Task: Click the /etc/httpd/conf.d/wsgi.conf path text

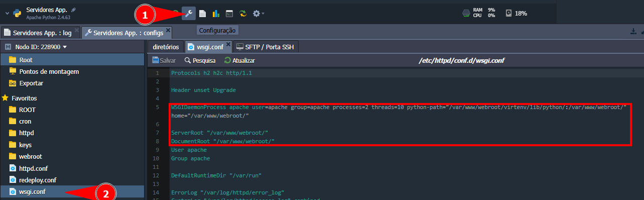Action: coord(462,60)
